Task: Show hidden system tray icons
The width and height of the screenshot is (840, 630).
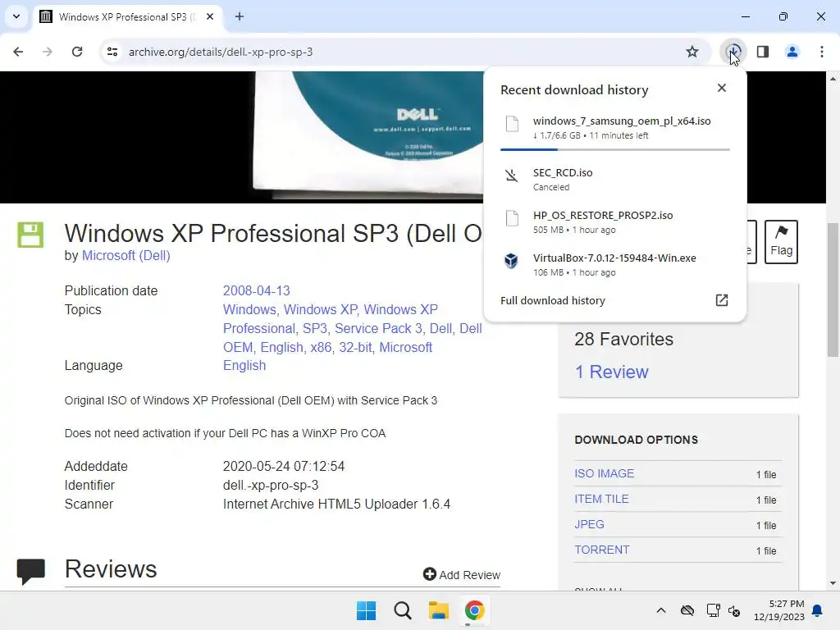Action: pos(661,610)
